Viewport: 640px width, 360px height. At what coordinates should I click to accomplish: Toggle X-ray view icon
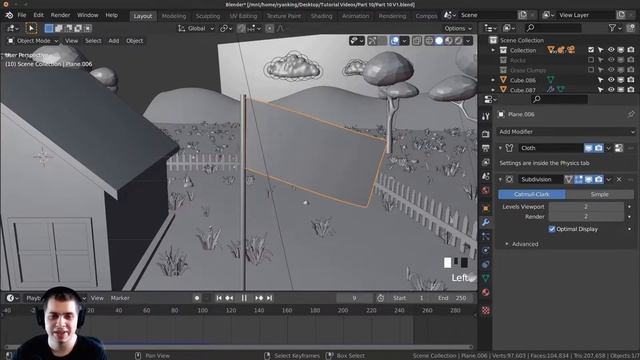(x=417, y=41)
